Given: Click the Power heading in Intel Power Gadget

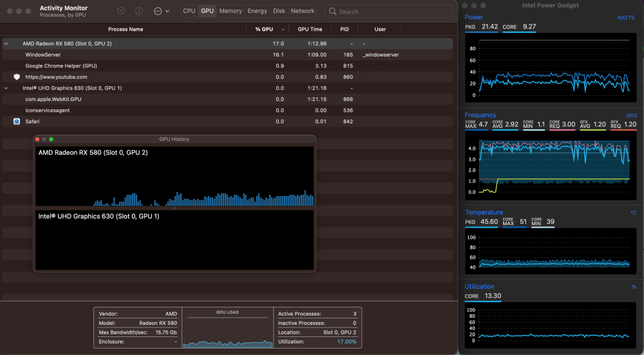Looking at the screenshot, I should click(x=473, y=17).
